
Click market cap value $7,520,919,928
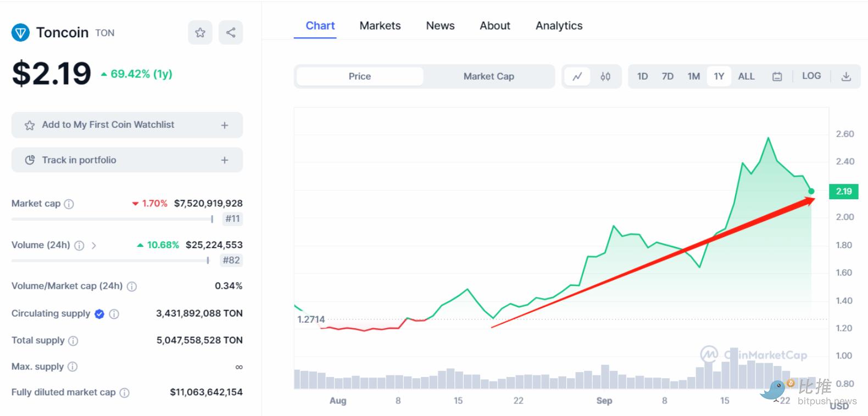point(208,204)
